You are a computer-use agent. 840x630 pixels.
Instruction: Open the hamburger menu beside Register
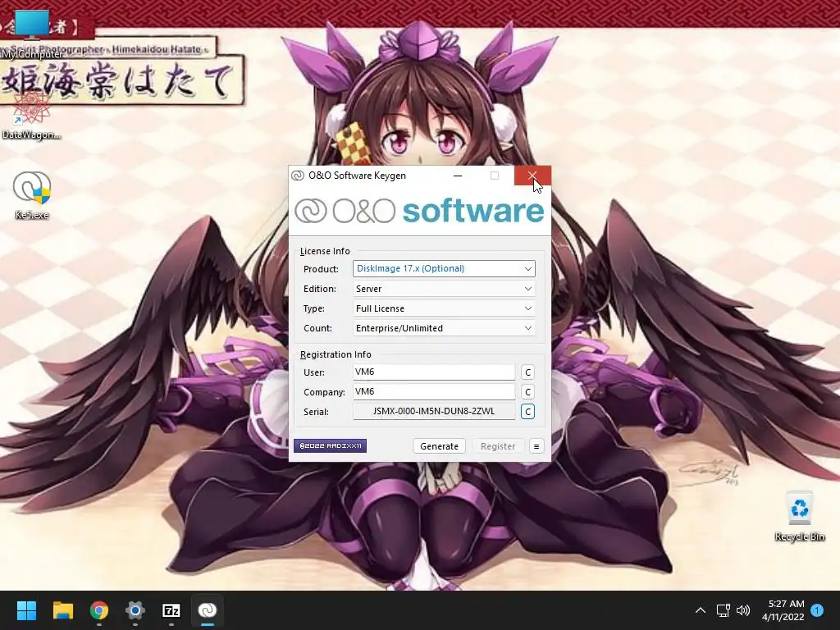tap(536, 446)
